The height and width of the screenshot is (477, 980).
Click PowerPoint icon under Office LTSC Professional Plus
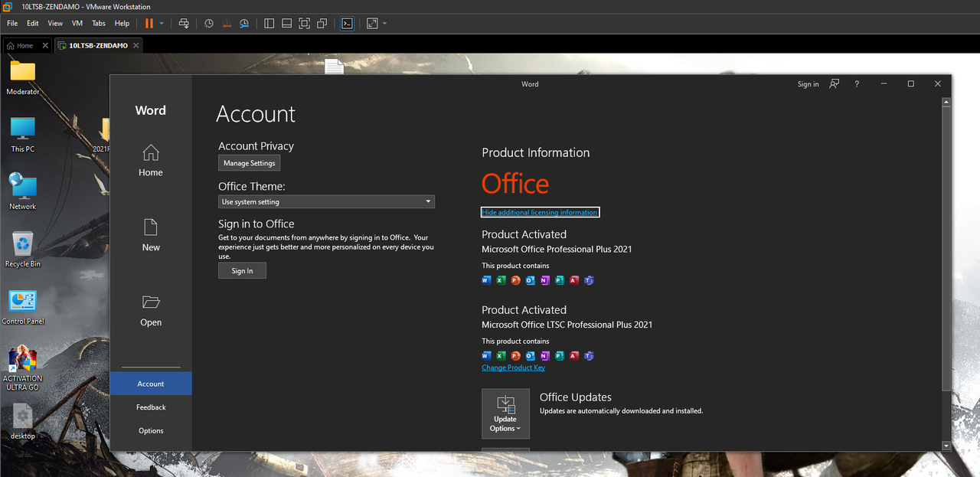pos(515,356)
